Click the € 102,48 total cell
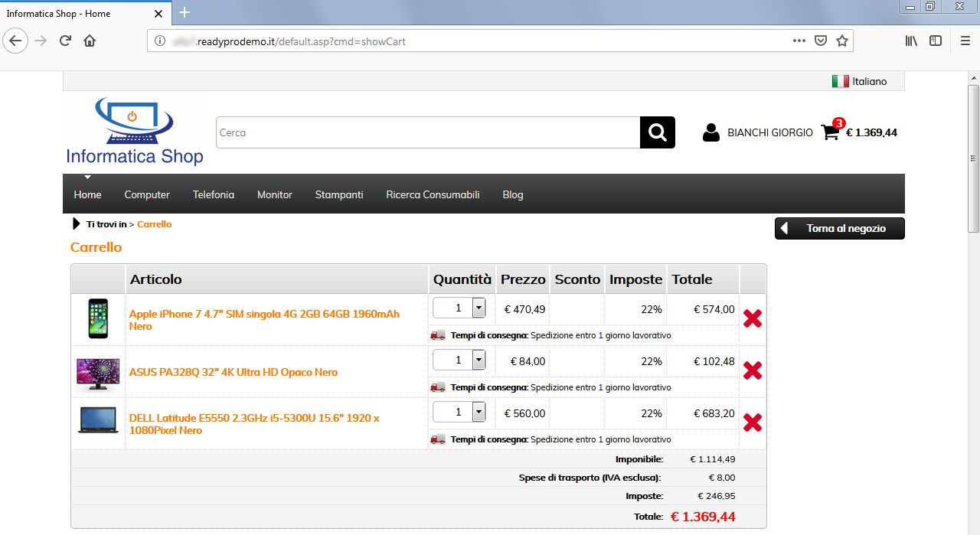Viewport: 980px width, 535px height. tap(714, 361)
